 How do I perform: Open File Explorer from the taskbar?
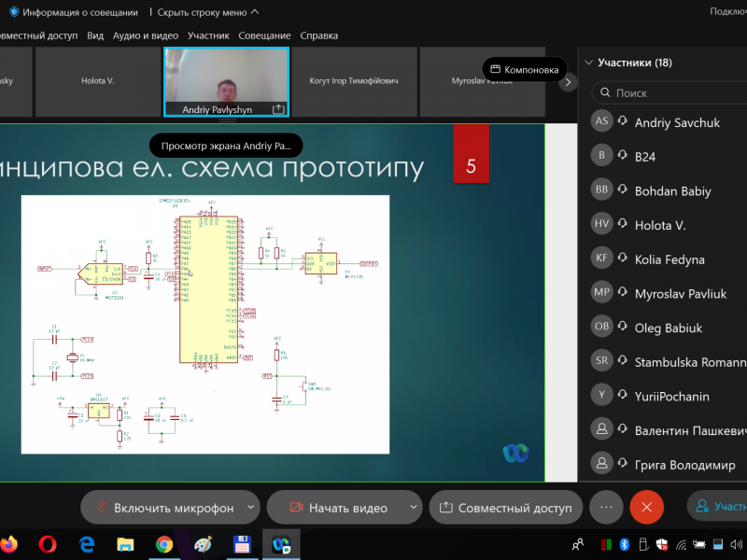click(125, 544)
